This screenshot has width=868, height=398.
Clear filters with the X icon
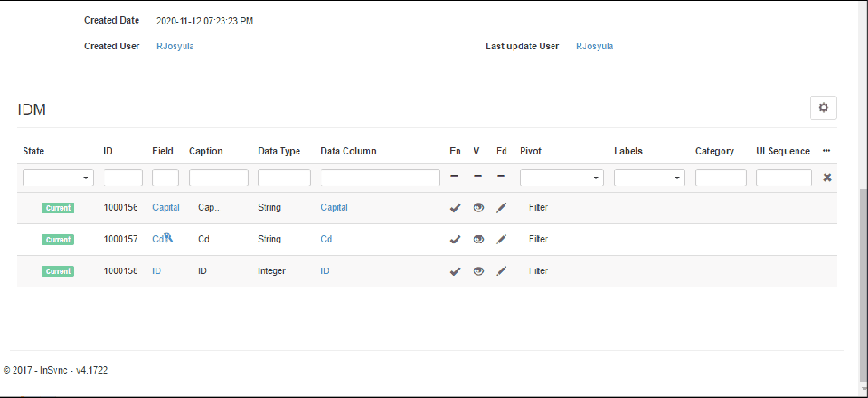tap(826, 177)
